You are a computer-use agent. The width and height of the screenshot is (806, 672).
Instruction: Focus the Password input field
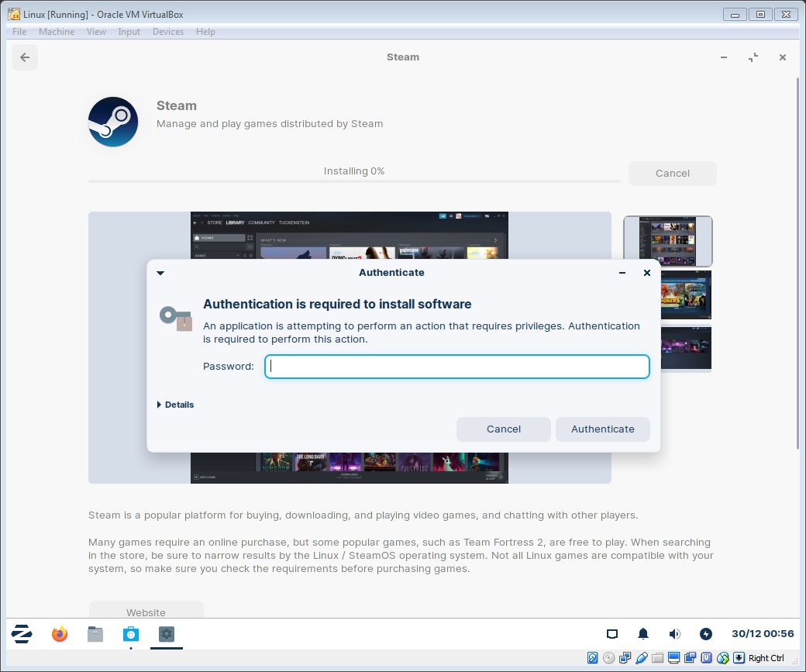[x=457, y=367]
